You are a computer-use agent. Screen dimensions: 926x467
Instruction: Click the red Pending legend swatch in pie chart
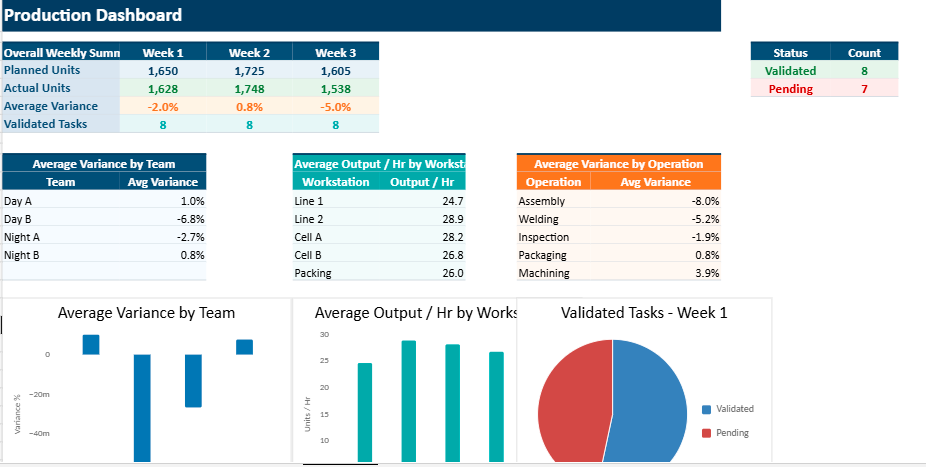(x=707, y=433)
